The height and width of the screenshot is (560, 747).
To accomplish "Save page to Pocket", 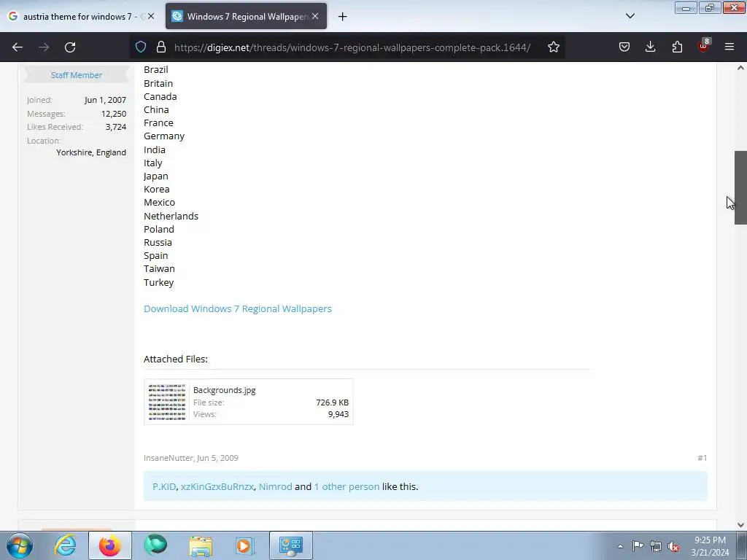I will pos(624,47).
